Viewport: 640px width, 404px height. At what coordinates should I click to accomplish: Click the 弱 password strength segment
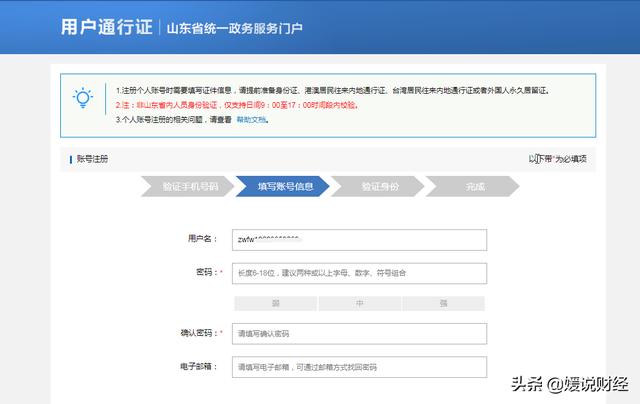click(x=275, y=302)
